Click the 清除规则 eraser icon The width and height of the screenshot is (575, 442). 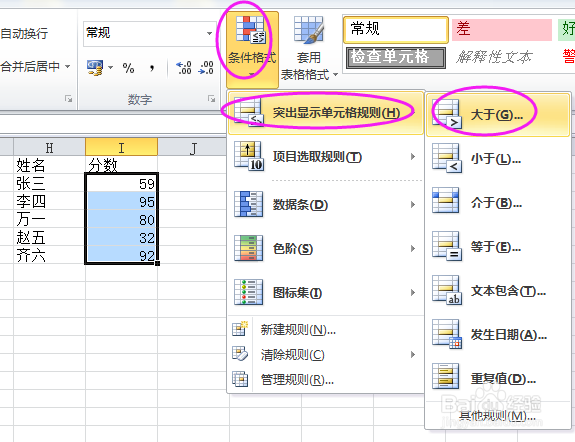(240, 354)
